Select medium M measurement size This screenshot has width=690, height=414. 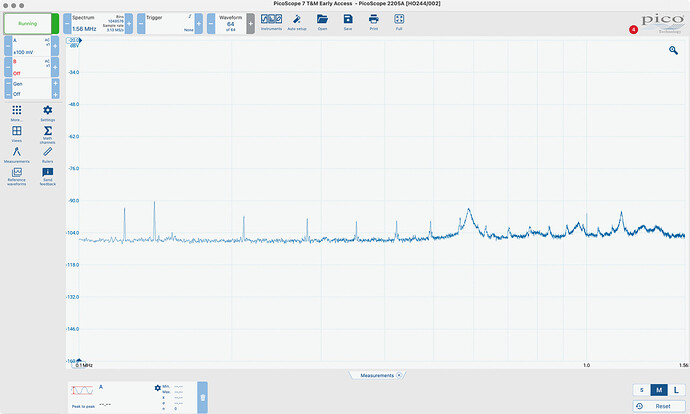click(x=659, y=390)
